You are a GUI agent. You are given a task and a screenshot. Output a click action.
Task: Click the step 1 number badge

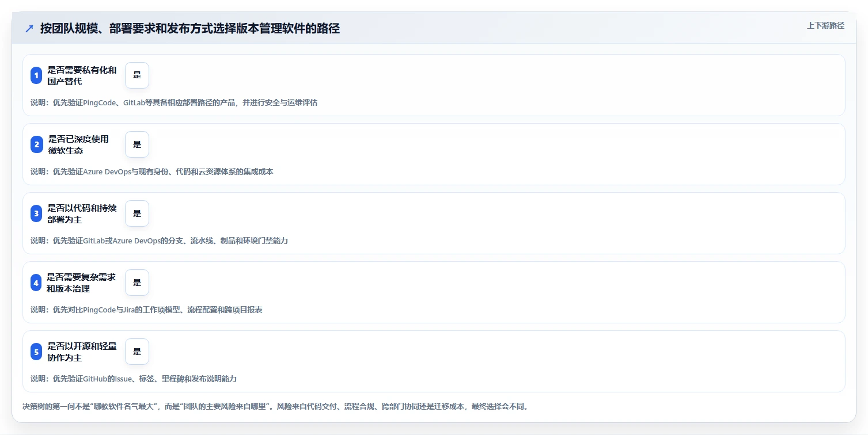[x=36, y=75]
